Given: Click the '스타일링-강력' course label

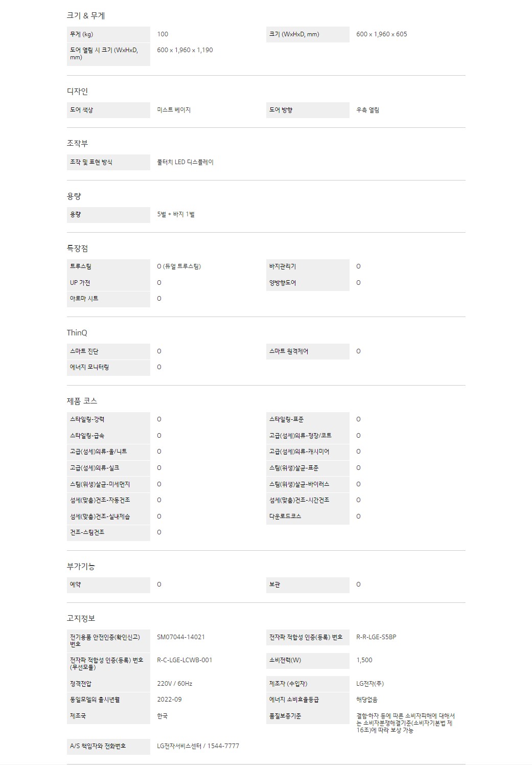Looking at the screenshot, I should 87,419.
